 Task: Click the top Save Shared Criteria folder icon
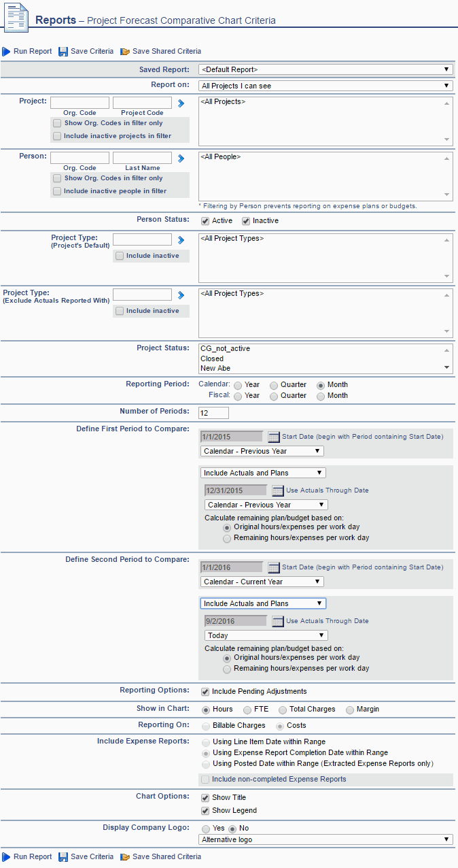(125, 52)
